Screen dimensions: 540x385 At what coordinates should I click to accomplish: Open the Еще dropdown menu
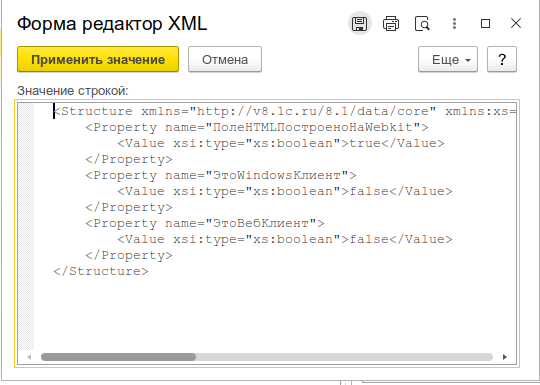click(x=448, y=59)
